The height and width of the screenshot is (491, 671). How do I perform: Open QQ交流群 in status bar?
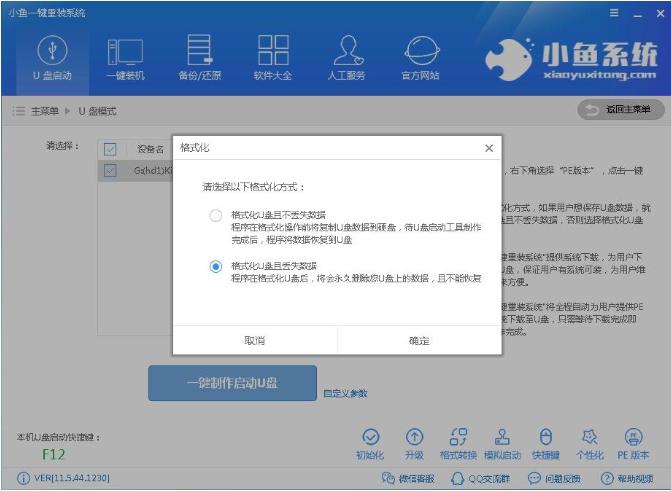click(x=480, y=478)
